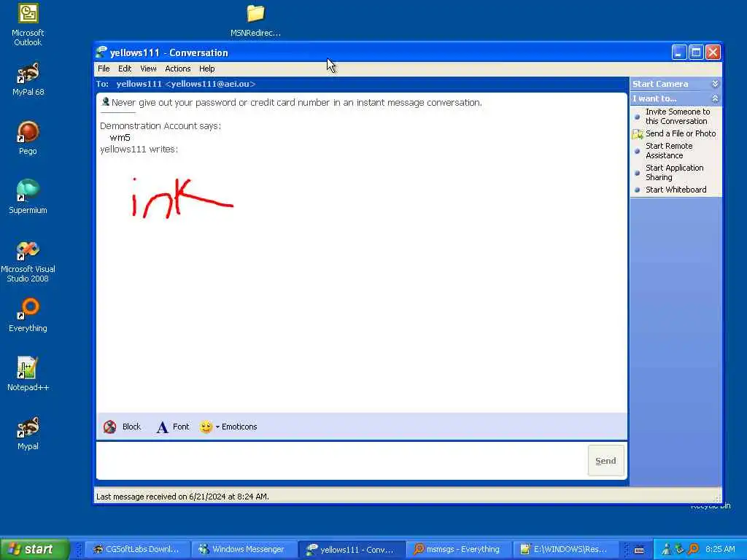Select the MSNRedirec… folder on desktop
747x560 pixels.
(255, 20)
